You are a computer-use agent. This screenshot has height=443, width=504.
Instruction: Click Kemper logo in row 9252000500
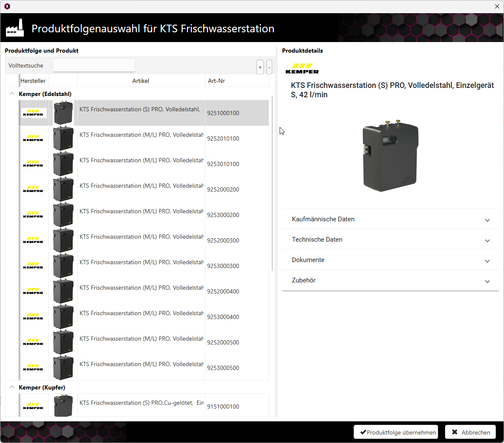coord(33,342)
